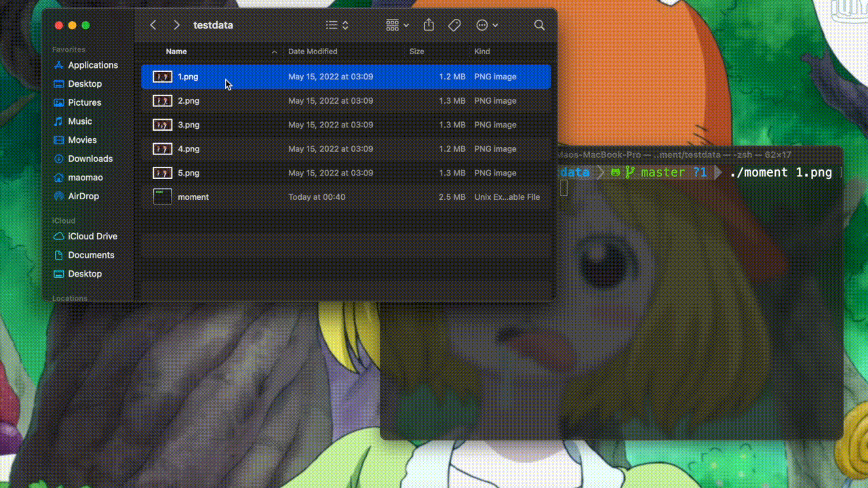Screen dimensions: 868x488
Task: Click the testdata window title
Action: click(x=213, y=25)
